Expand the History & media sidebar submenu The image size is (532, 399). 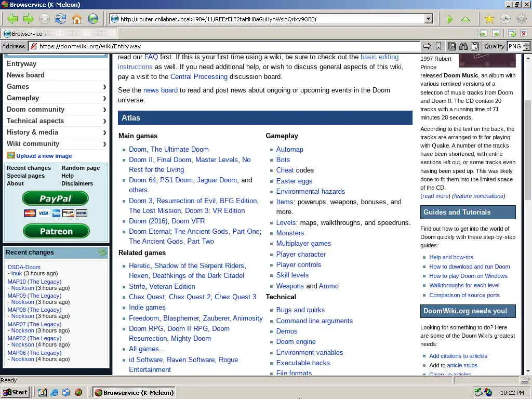(x=104, y=132)
